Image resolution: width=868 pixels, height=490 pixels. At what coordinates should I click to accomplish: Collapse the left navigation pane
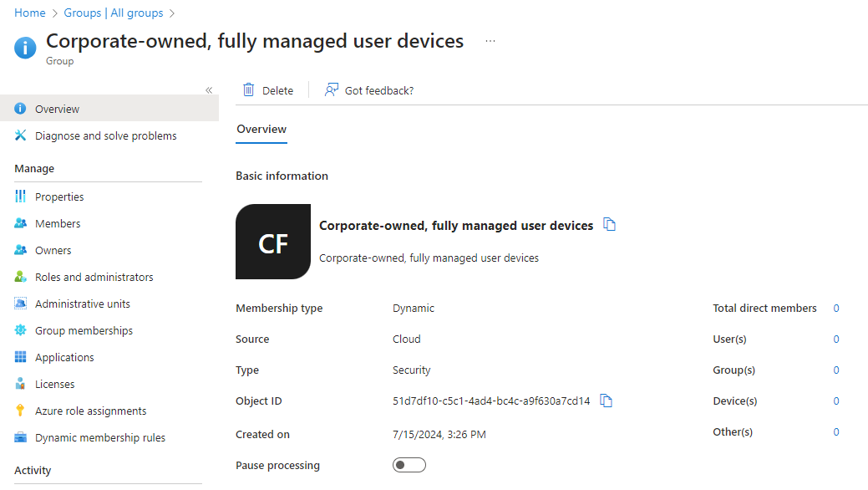[209, 89]
